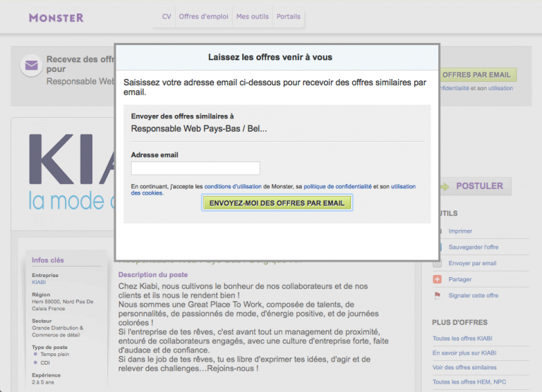Click the Monster logo

point(56,18)
